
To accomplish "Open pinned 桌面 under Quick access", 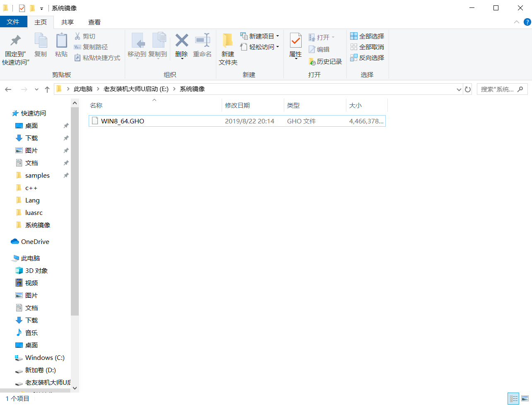I will [31, 126].
